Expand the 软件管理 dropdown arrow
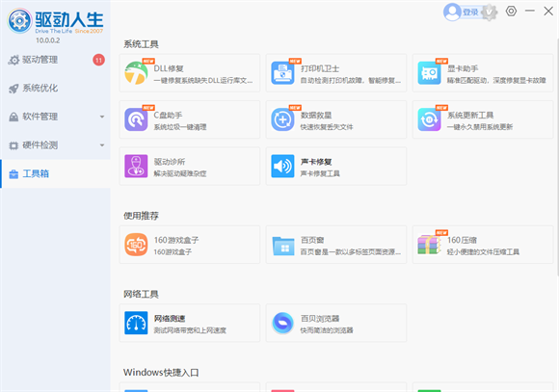Viewport: 559px width, 392px height. coord(102,117)
